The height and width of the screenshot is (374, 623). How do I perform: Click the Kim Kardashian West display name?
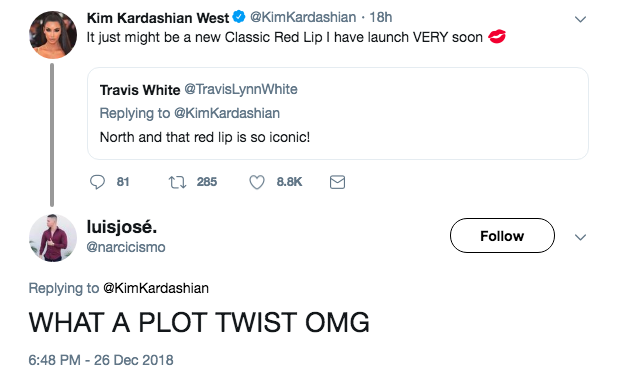[158, 17]
